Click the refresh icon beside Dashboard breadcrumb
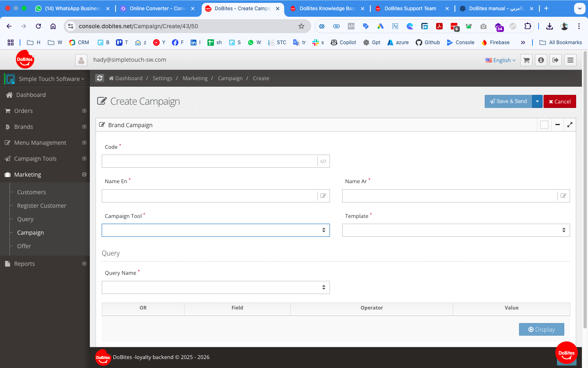Screen dimensions: 588x368 [100, 78]
